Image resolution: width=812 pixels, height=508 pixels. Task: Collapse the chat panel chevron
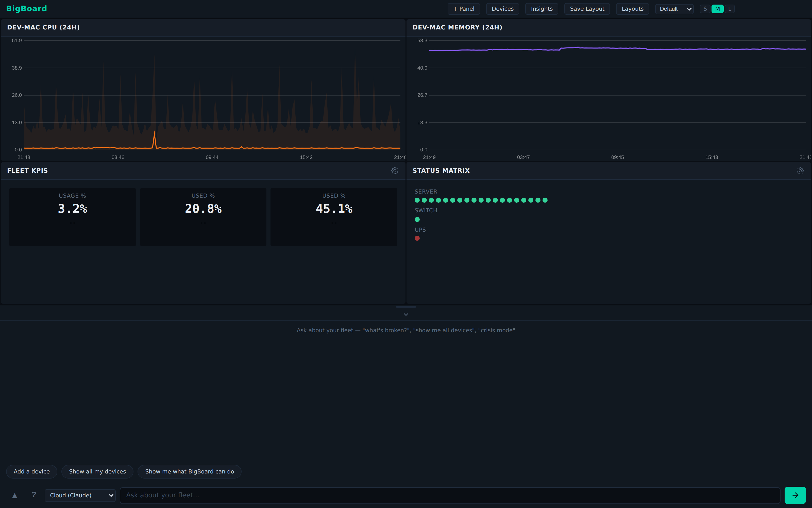(x=406, y=314)
